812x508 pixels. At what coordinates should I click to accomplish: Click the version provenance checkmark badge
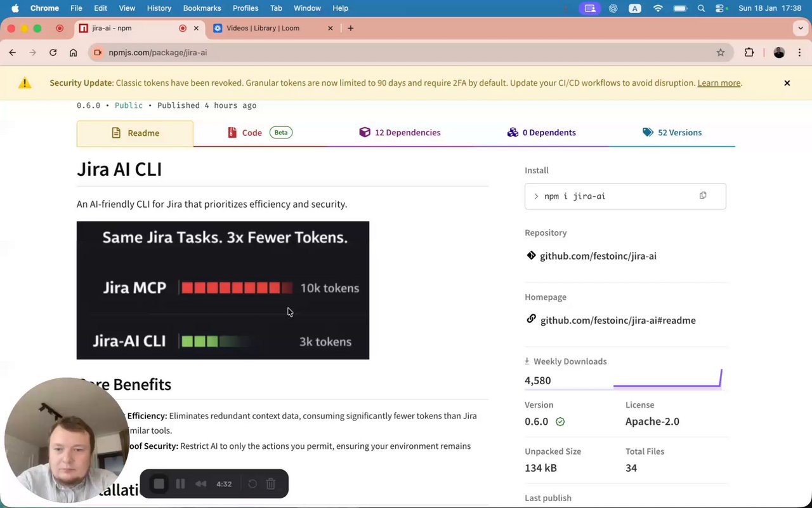pyautogui.click(x=560, y=422)
